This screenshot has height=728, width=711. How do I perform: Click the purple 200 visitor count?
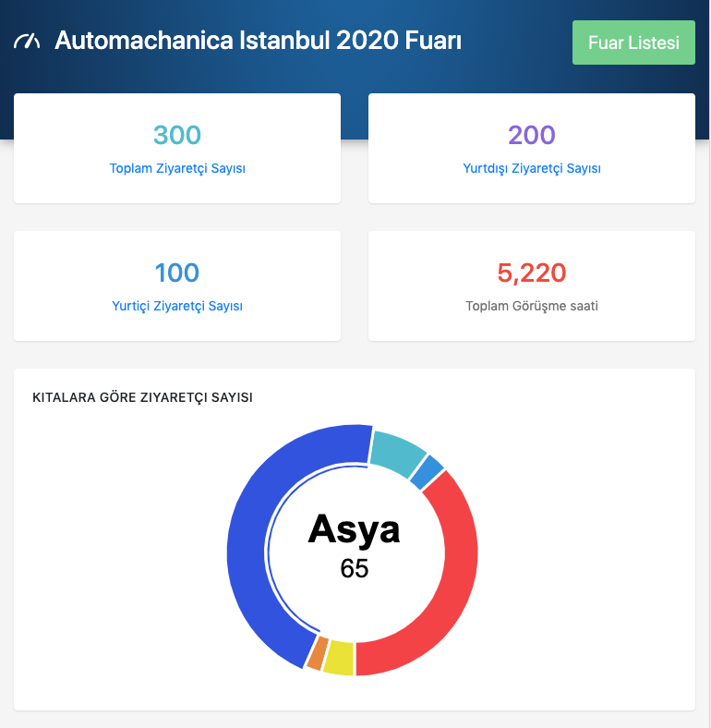pyautogui.click(x=532, y=136)
